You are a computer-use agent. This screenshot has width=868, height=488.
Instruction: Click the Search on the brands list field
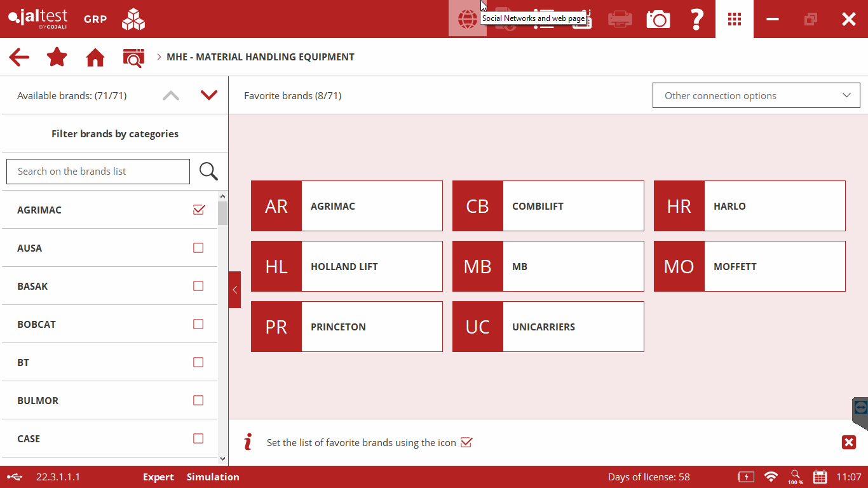click(98, 172)
